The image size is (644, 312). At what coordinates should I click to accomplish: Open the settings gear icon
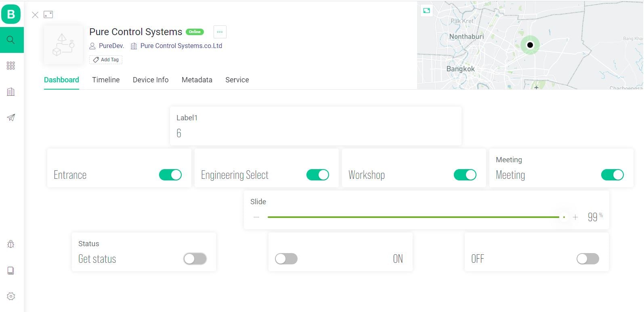point(11,296)
